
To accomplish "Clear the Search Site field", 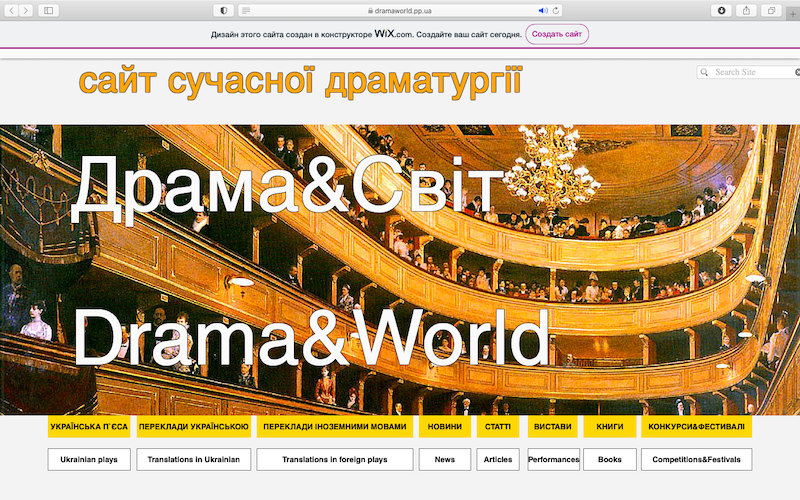I will (797, 72).
